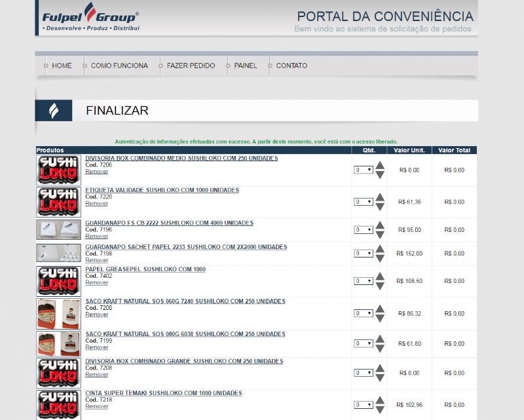524x420 pixels.
Task: Open quantity dropdown for Papel Greasepel Sushiloko
Action: pos(364,281)
